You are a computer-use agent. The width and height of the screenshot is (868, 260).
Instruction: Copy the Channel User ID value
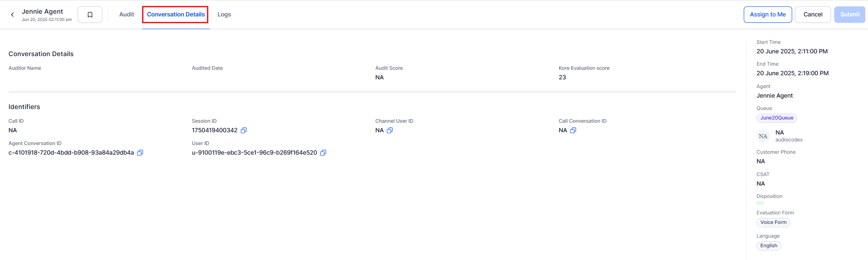(390, 130)
